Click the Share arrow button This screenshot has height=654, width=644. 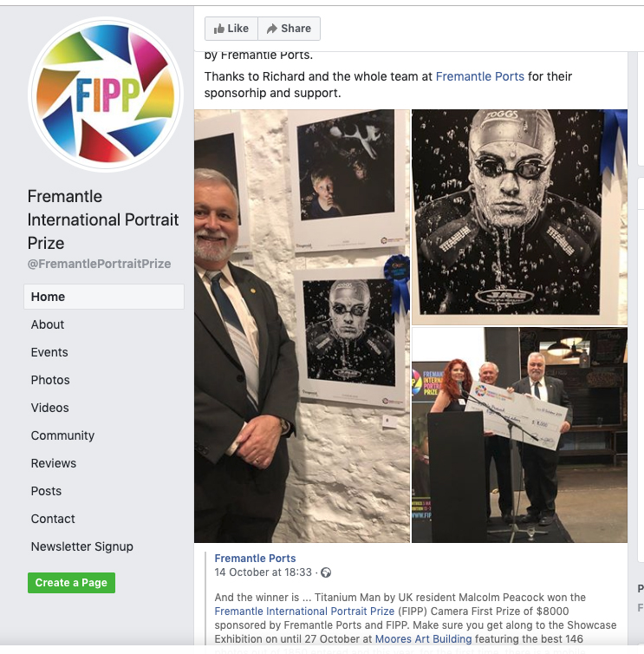pyautogui.click(x=289, y=29)
